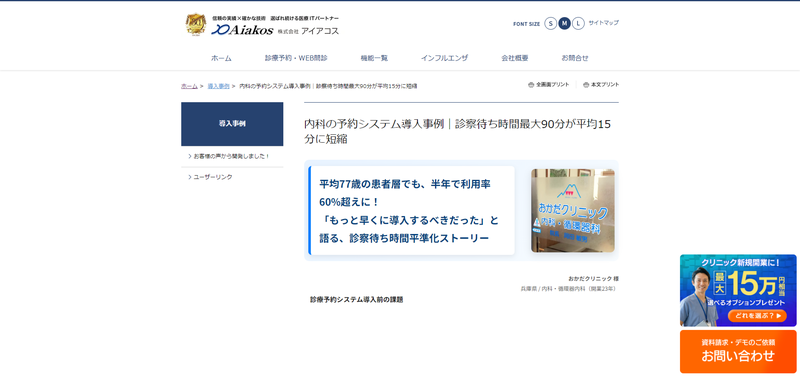800x380 pixels.
Task: Click heading 診療予約システム導入前の課題
Action: point(357,300)
